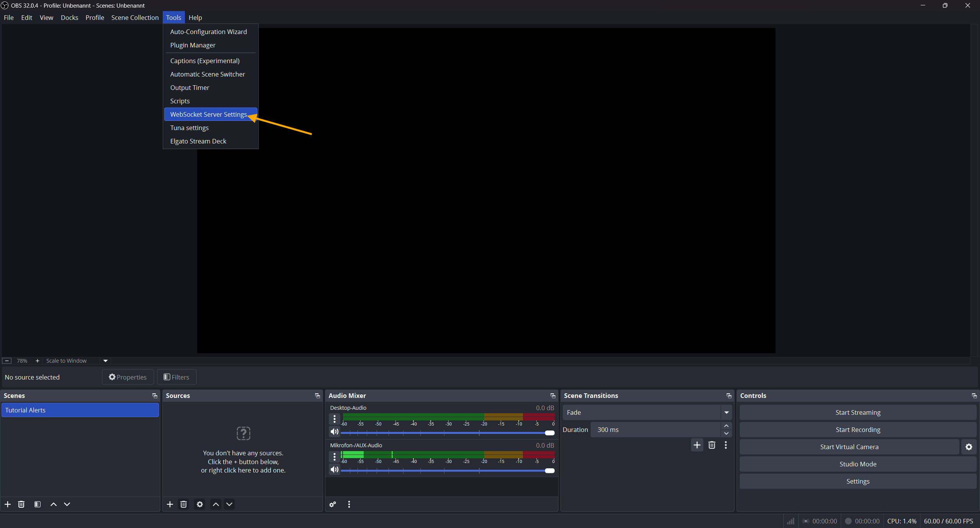
Task: Open virtual camera settings gear icon
Action: click(x=969, y=447)
